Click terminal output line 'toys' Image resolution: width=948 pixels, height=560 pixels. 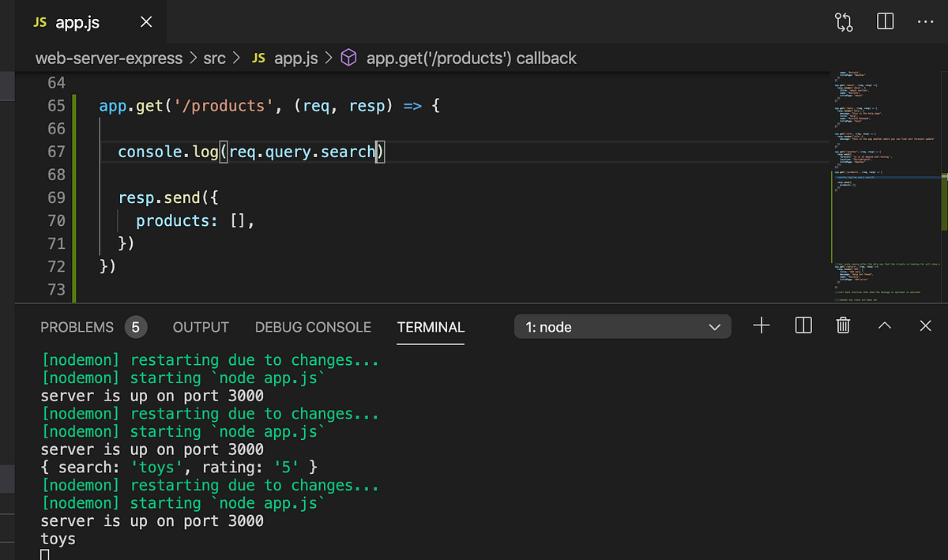tap(58, 539)
